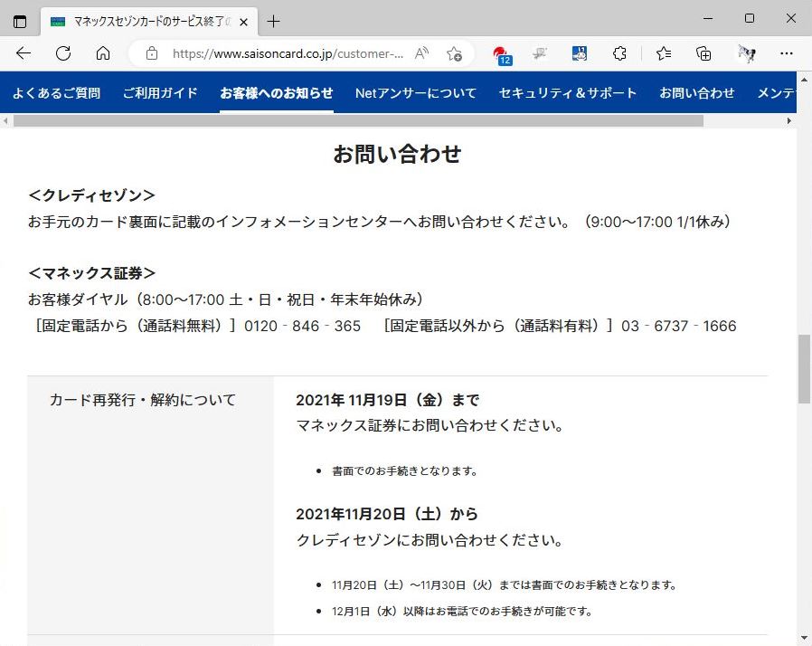Viewport: 812px width, 646px height.
Task: Select the お客様へのお知らせ menu item
Action: (277, 93)
